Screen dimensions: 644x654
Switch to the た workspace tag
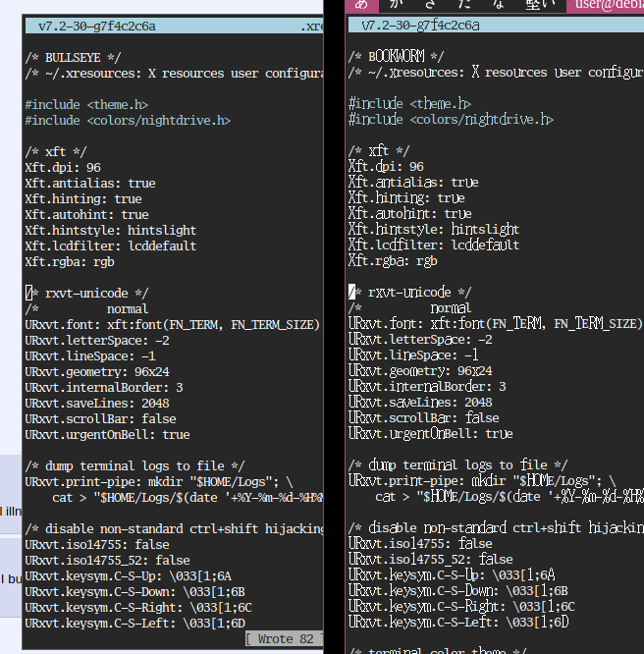(x=464, y=5)
